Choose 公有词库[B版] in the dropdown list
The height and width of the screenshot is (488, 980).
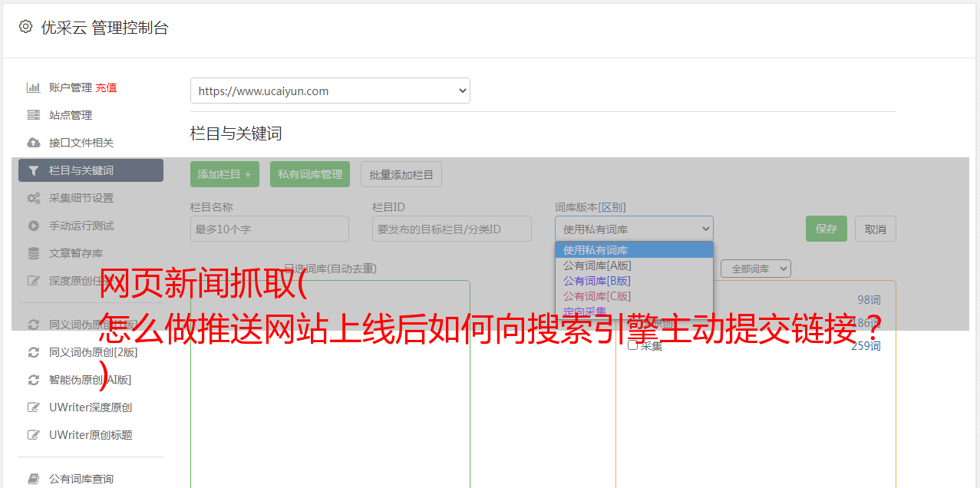point(634,281)
